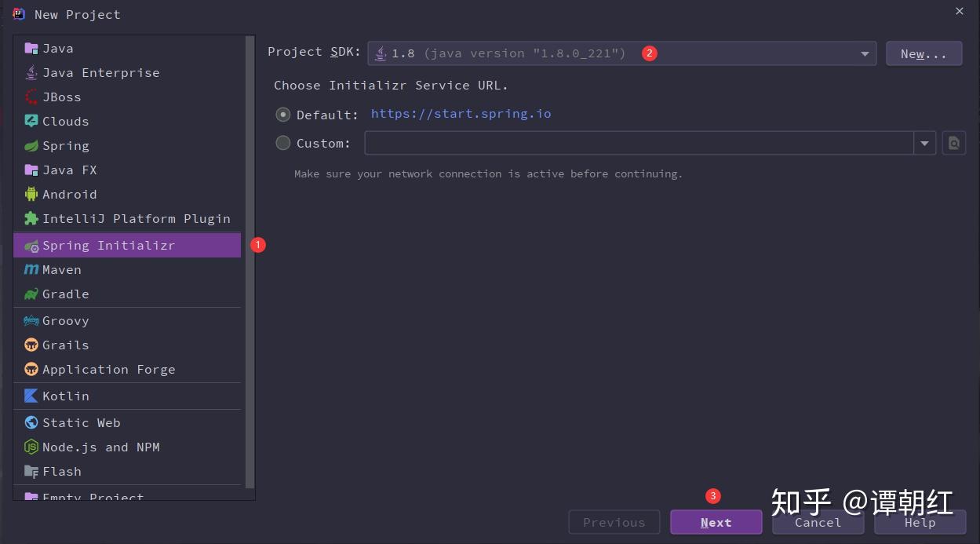Click the New... SDK button
This screenshot has width=980, height=544.
pyautogui.click(x=924, y=53)
